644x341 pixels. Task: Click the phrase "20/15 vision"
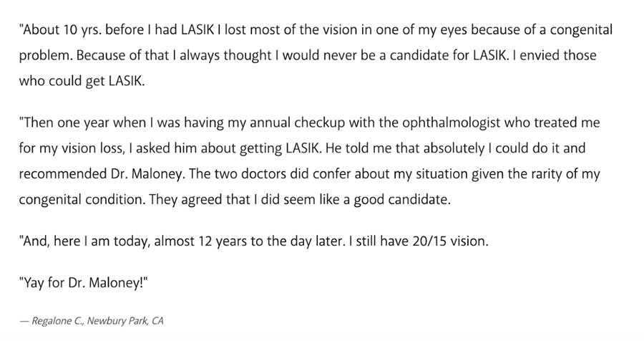[x=455, y=241]
